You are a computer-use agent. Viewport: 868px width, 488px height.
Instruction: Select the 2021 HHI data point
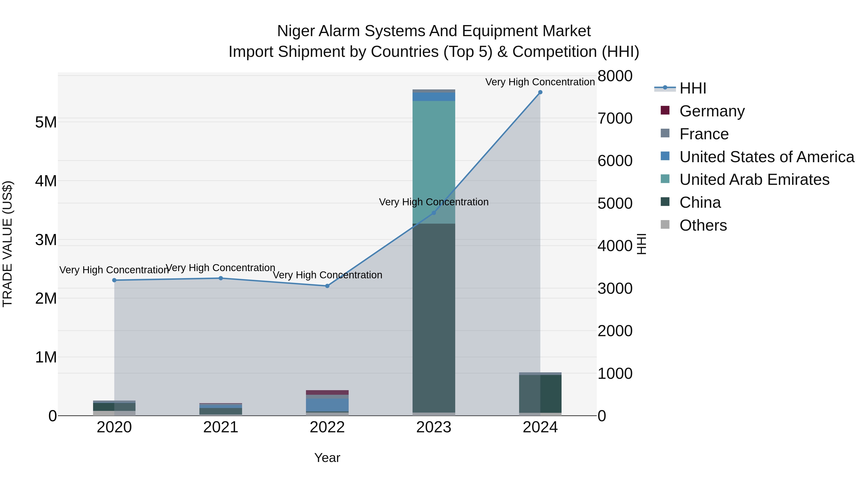coord(221,278)
